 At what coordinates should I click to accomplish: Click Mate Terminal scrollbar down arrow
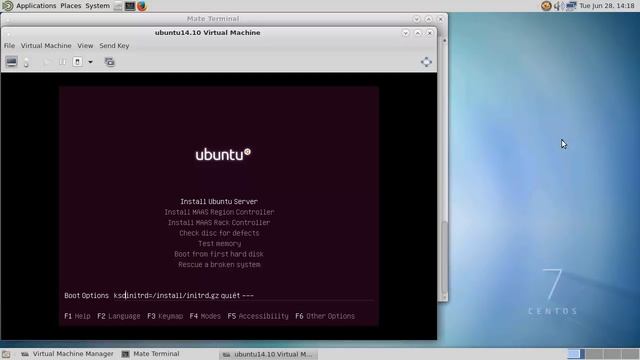click(444, 298)
